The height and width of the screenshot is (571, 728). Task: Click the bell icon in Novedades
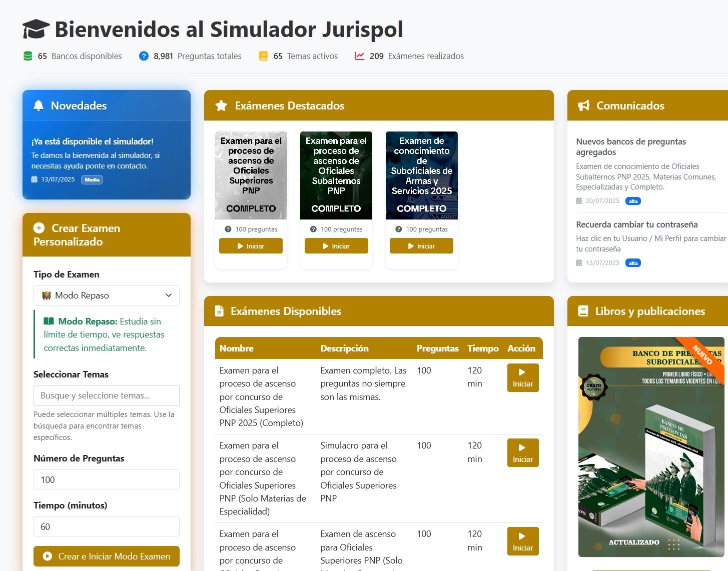tap(39, 105)
